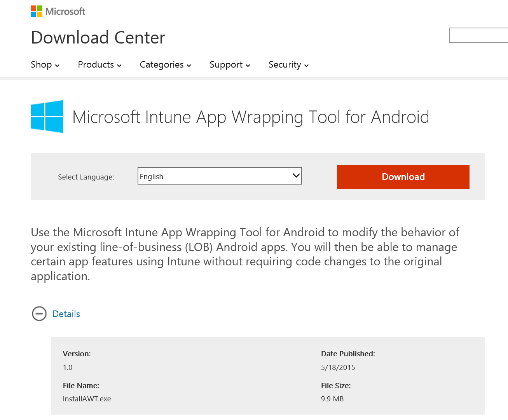Open the Categories menu

tap(162, 64)
